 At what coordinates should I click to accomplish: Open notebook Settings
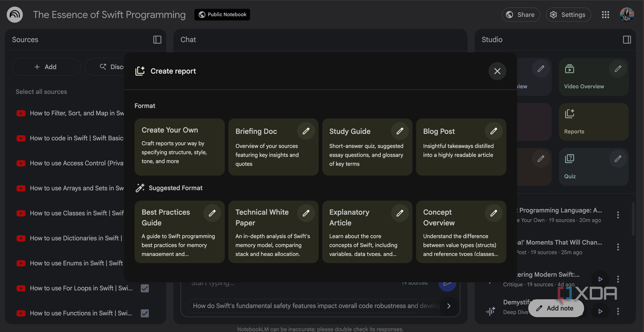pyautogui.click(x=568, y=15)
